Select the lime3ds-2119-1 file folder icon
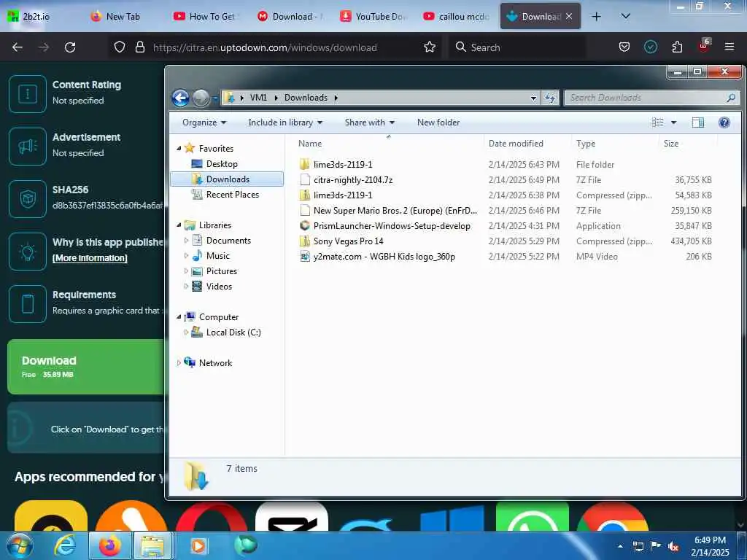Image resolution: width=747 pixels, height=560 pixels. click(x=305, y=164)
